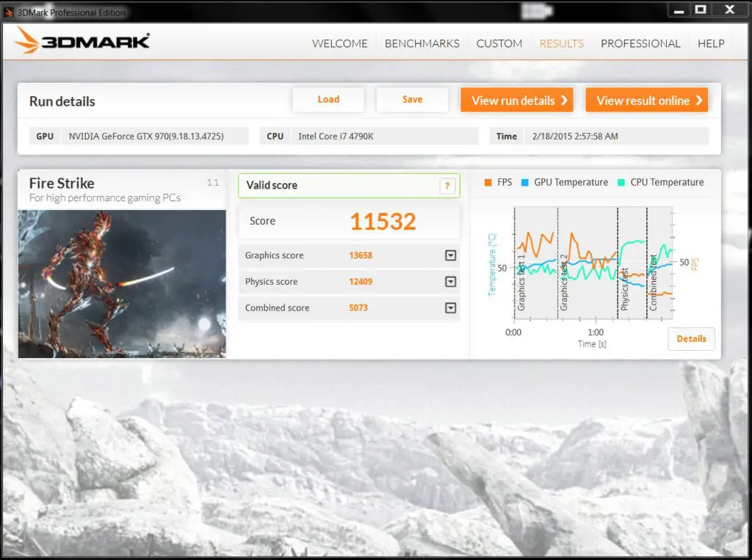Click the Fire Strike preview image
This screenshot has width=752, height=560.
[122, 284]
